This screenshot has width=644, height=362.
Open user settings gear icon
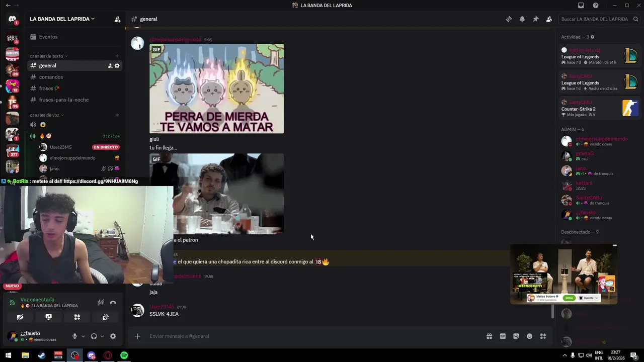(113, 336)
